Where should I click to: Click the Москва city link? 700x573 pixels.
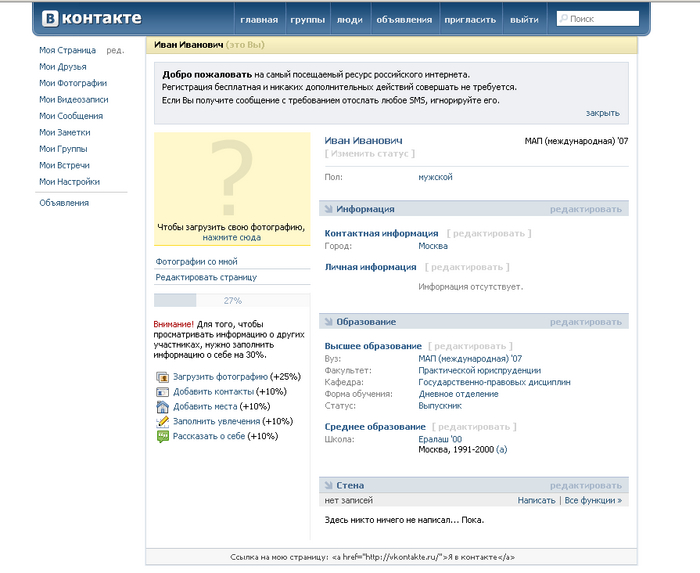click(433, 246)
